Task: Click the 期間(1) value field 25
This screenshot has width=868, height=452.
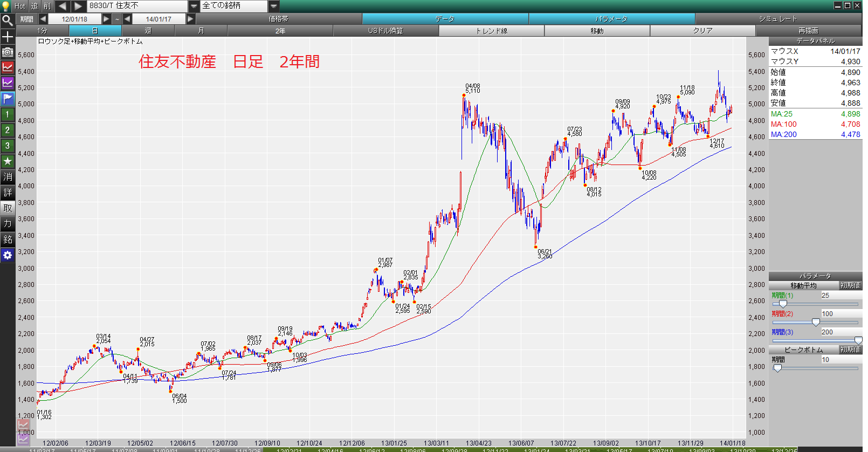Action: [x=841, y=296]
